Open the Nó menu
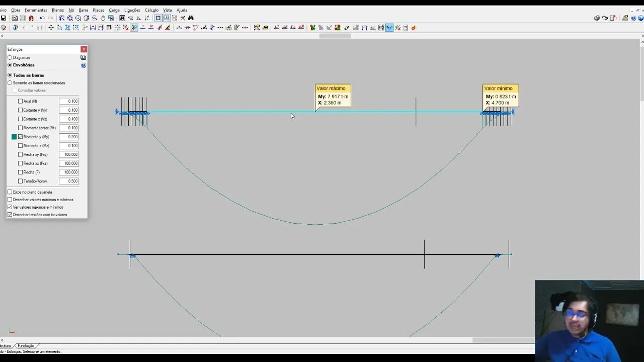 click(x=71, y=10)
